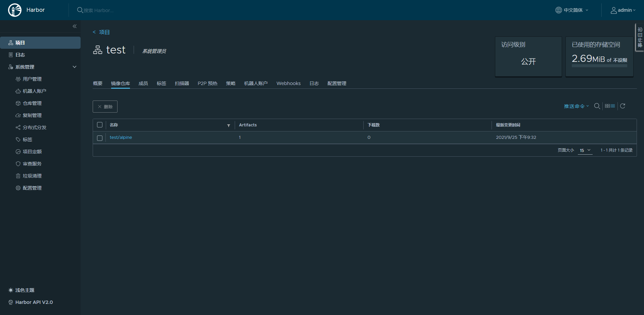
Task: Switch to 浅色主题 light theme
Action: (21, 290)
